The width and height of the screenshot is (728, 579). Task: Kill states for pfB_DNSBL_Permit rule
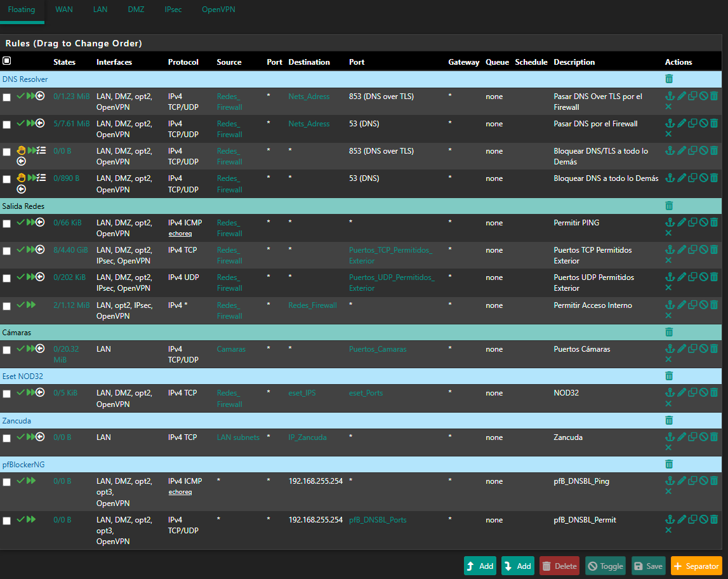coord(668,530)
